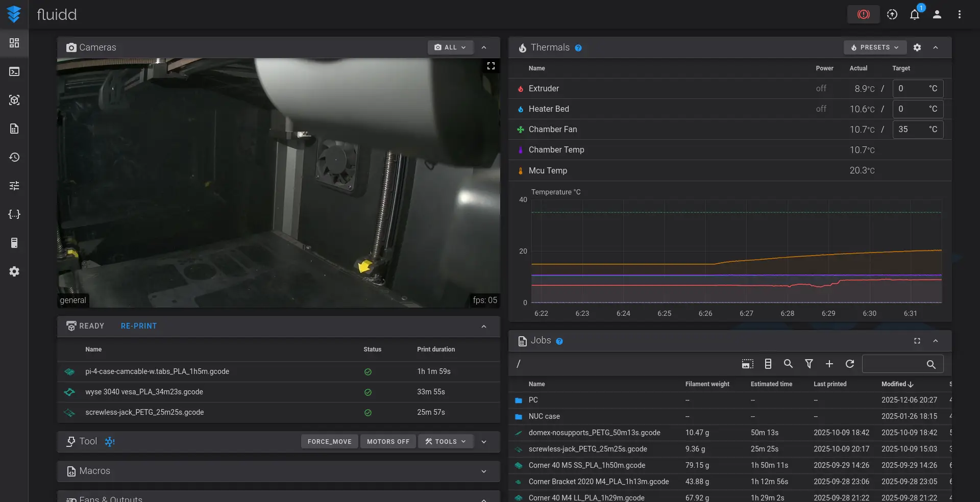Screen dimensions: 980x502
Task: Open the thermal PRESETS dropdown
Action: pos(875,47)
